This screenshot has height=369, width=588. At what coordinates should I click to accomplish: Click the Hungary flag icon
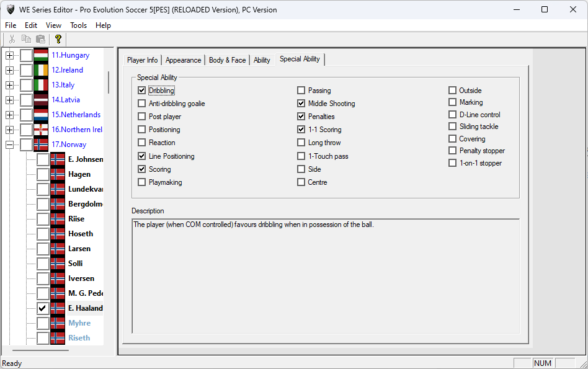[41, 55]
